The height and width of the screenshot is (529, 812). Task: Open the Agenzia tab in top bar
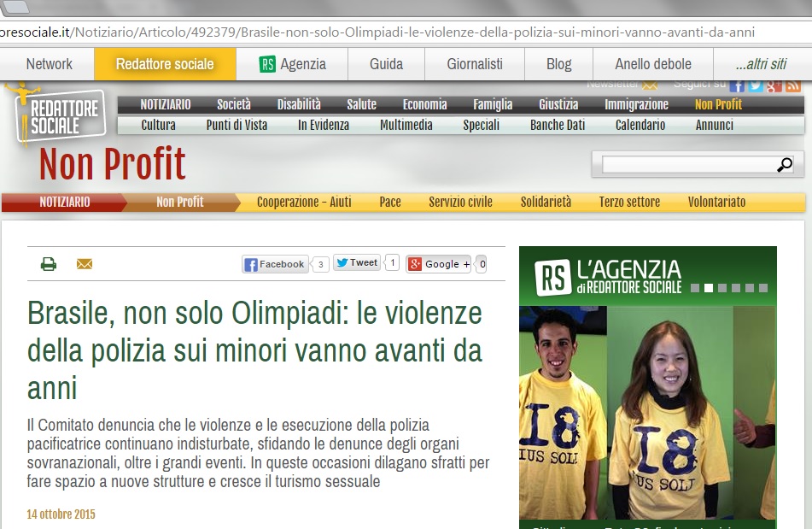(292, 64)
